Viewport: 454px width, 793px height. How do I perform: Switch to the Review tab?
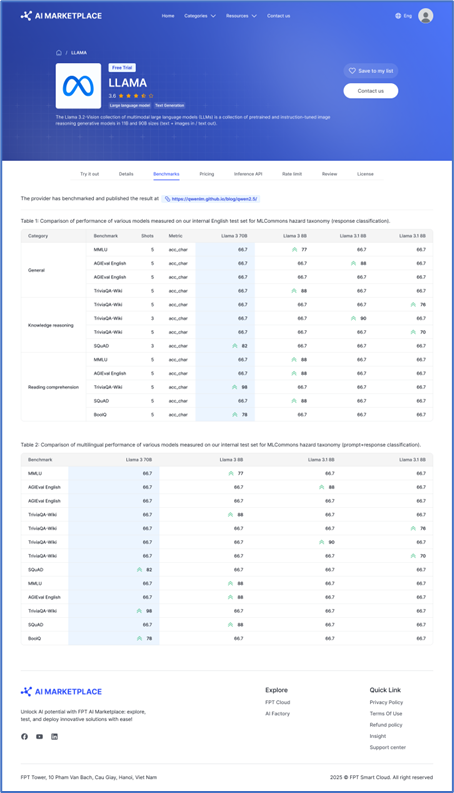point(329,174)
